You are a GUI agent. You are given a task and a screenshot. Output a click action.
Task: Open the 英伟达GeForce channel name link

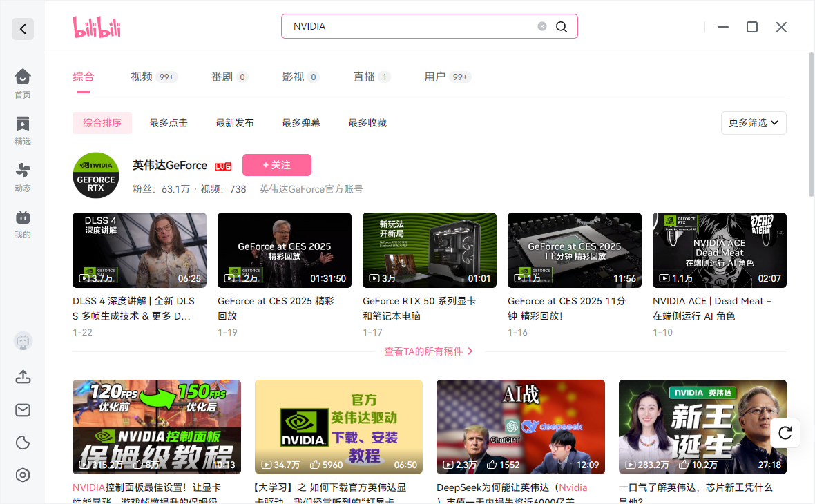click(x=170, y=165)
